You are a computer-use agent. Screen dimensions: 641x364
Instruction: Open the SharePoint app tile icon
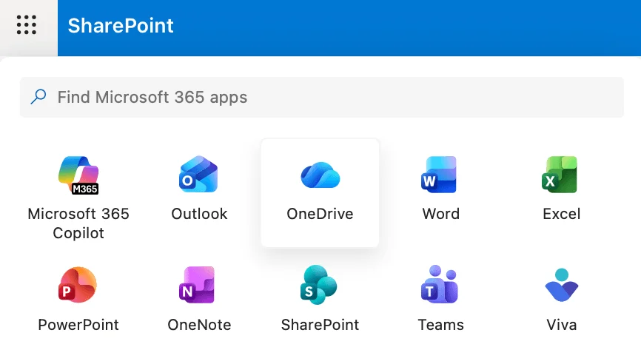318,285
